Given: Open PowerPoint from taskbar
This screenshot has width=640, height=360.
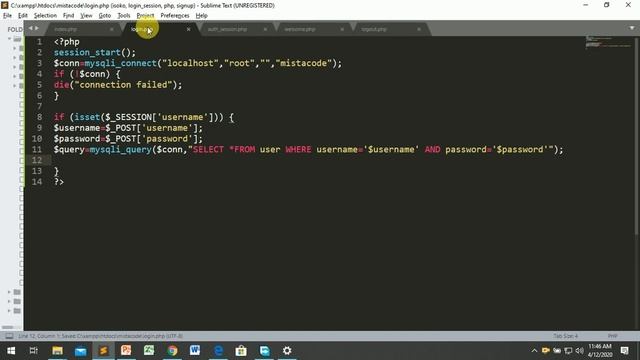Looking at the screenshot, I should tap(126, 351).
